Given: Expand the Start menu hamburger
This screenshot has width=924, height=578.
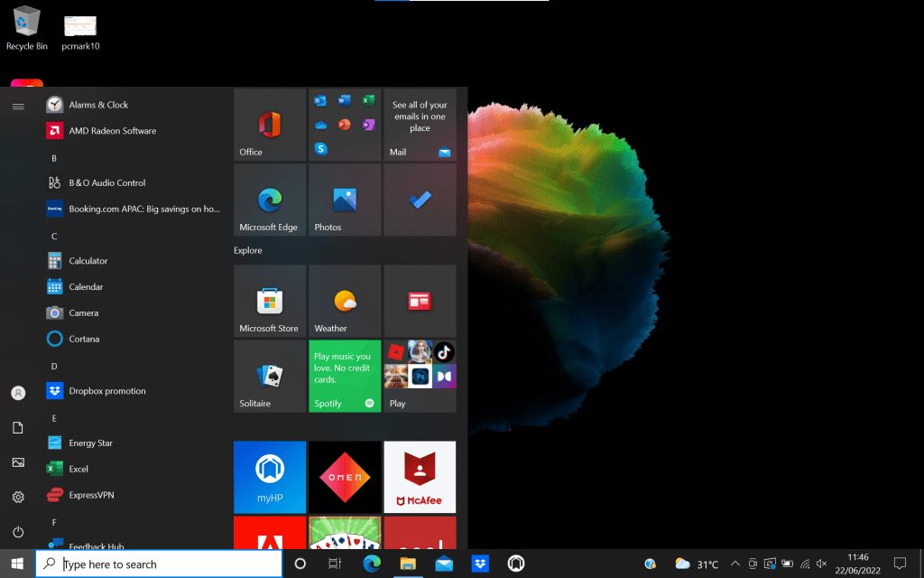Looking at the screenshot, I should 18,107.
